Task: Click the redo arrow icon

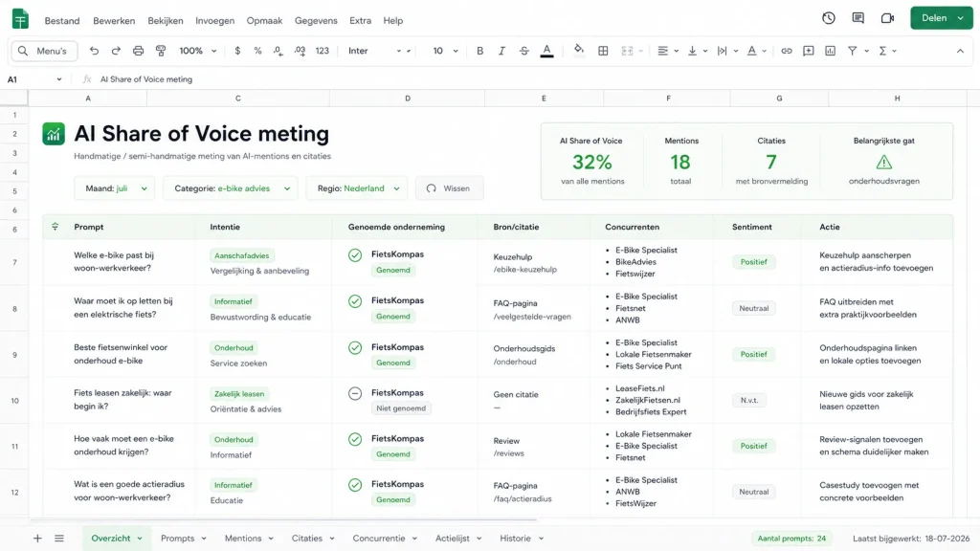Action: 116,51
